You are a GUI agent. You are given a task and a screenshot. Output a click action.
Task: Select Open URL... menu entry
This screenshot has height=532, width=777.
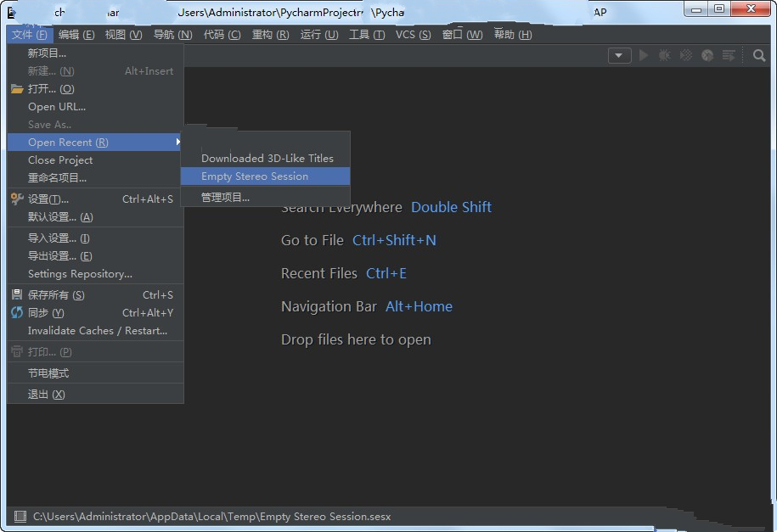(96, 107)
